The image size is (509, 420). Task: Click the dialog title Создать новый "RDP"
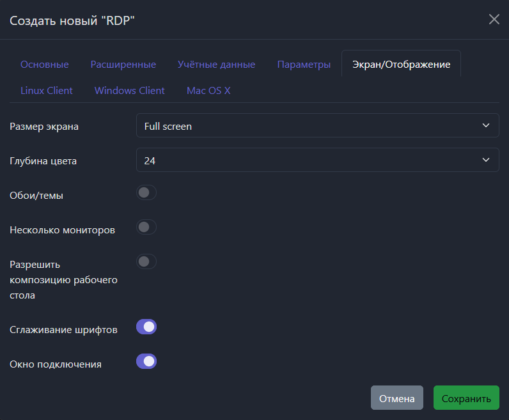tap(72, 20)
